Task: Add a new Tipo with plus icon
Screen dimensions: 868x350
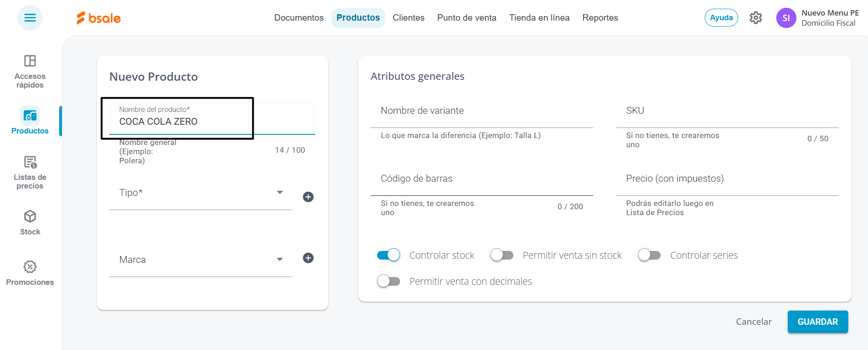Action: click(308, 197)
